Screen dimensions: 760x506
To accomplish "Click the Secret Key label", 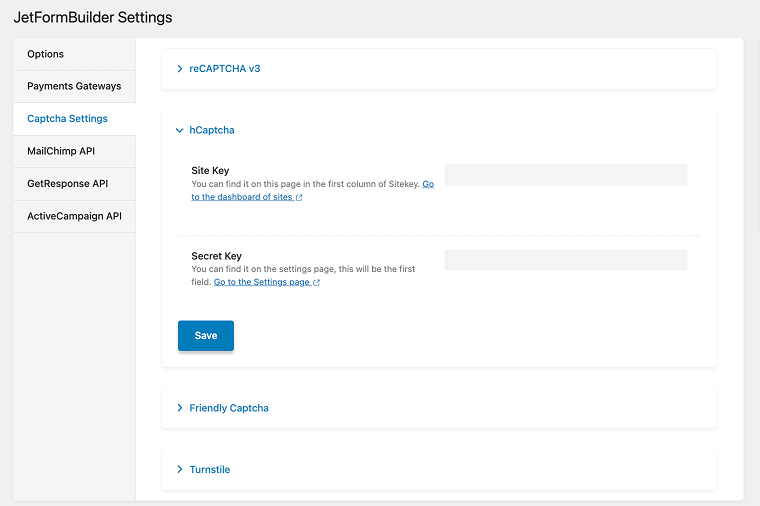I will (x=217, y=256).
